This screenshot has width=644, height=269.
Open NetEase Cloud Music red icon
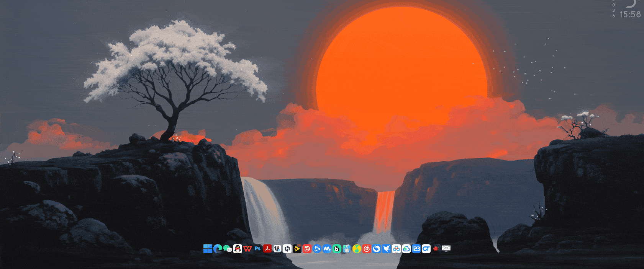click(367, 249)
